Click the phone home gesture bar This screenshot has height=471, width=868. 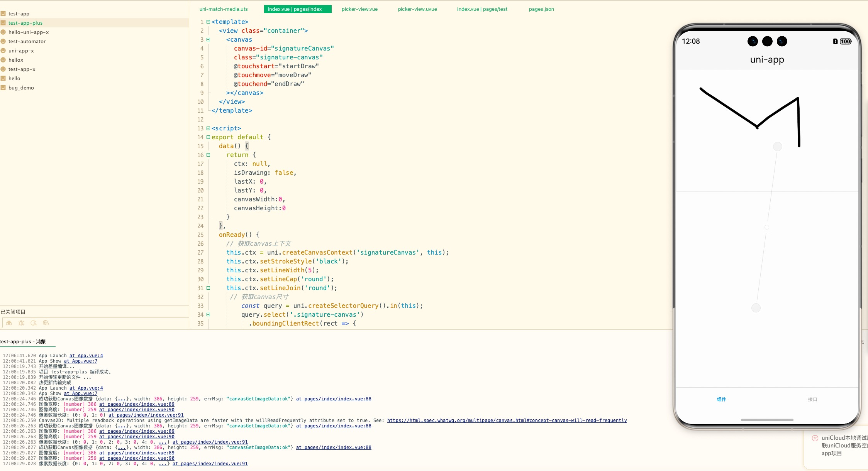767,420
